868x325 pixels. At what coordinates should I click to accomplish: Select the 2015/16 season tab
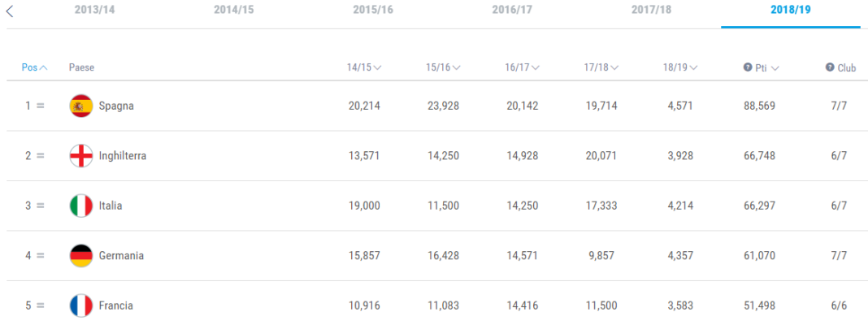click(373, 11)
